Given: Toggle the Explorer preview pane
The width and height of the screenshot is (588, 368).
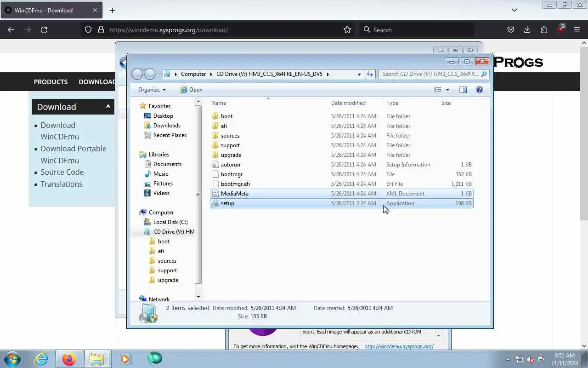Looking at the screenshot, I should click(463, 90).
